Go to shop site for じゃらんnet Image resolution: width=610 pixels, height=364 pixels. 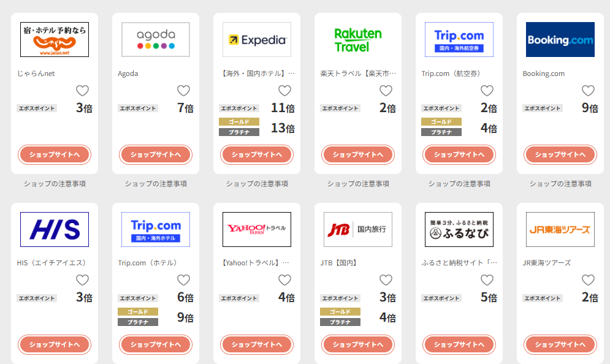(55, 155)
